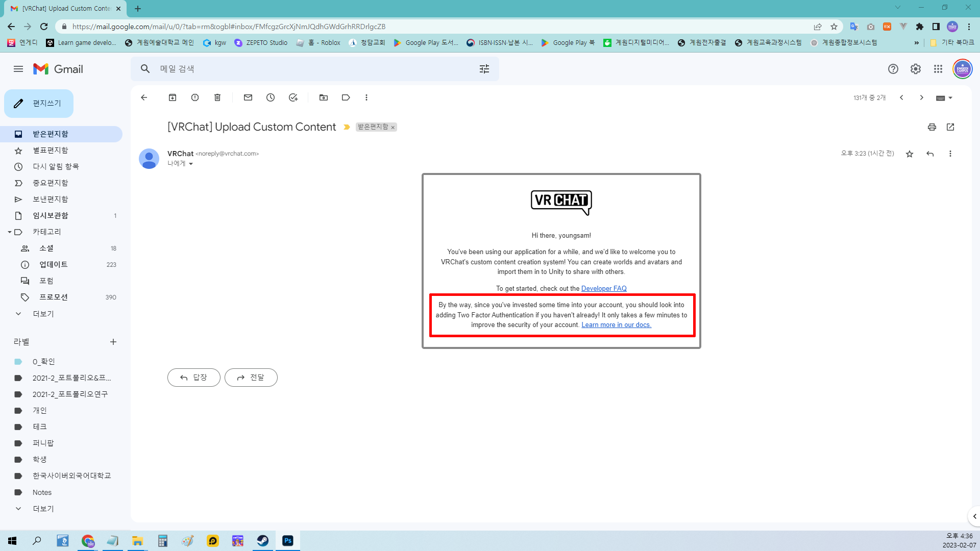Open 기타 북마크 folder
This screenshot has height=551, width=980.
click(952, 43)
